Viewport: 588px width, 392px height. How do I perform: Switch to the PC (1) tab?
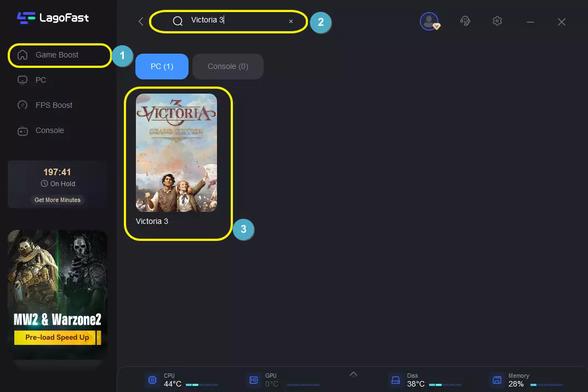162,66
